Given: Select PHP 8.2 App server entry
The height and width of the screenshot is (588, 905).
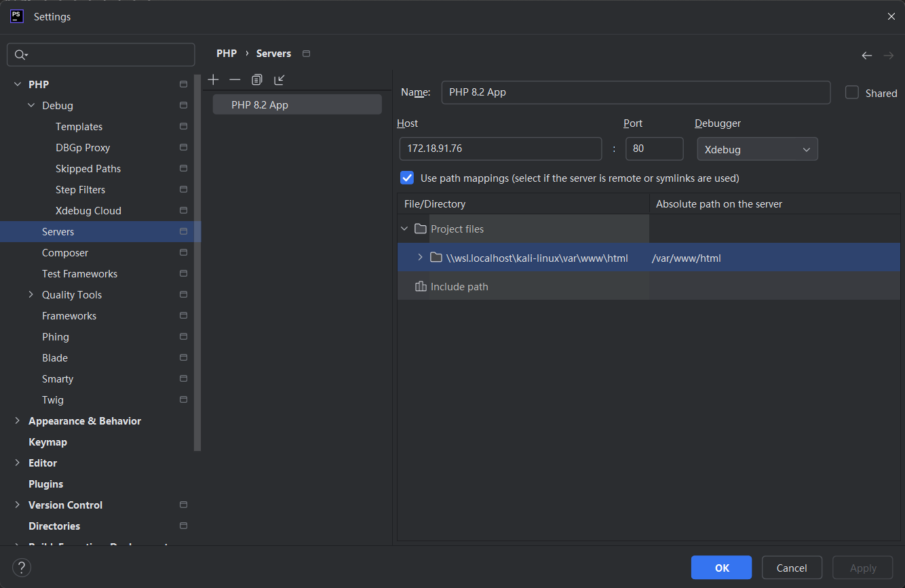Looking at the screenshot, I should 297,104.
